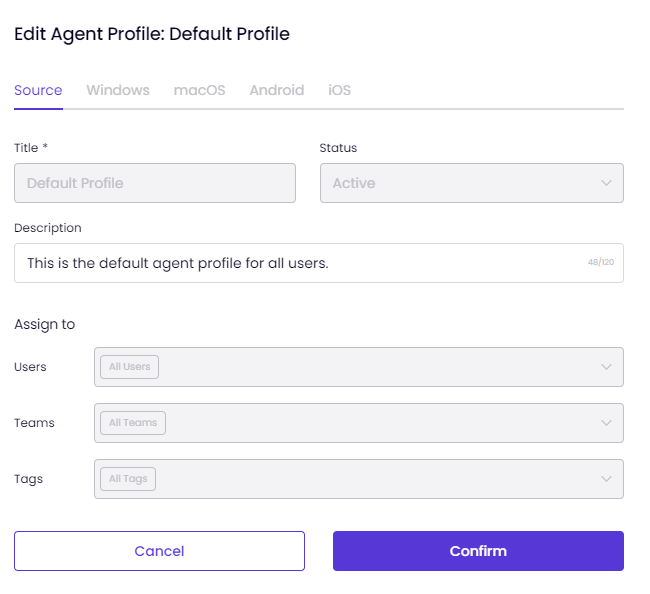Click the Status dropdown chevron arrow
Screen dimensions: 650x594
point(606,183)
